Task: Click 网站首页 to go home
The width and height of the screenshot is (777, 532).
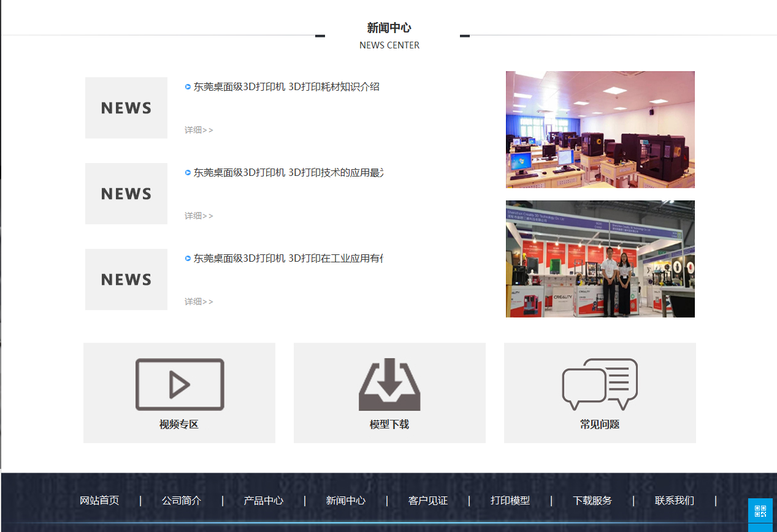Action: [99, 501]
